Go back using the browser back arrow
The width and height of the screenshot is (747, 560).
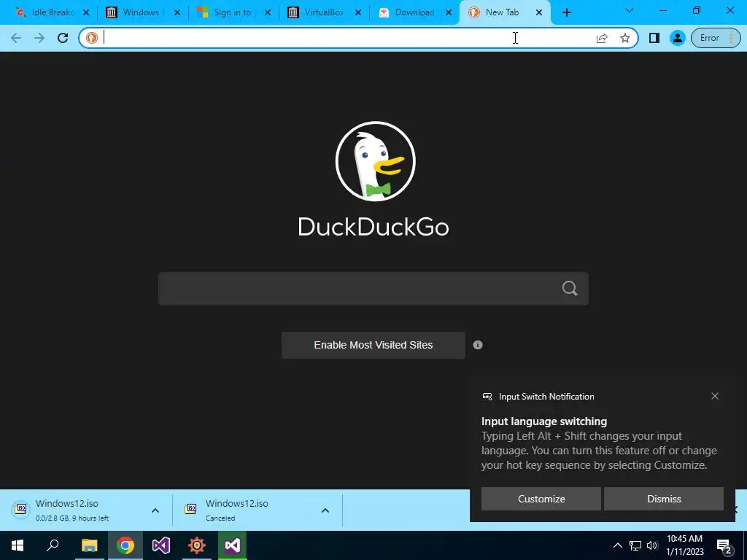coord(16,38)
